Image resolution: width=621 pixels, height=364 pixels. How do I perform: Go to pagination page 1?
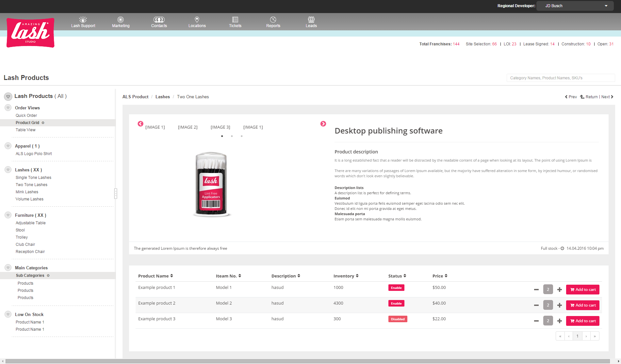pyautogui.click(x=578, y=336)
